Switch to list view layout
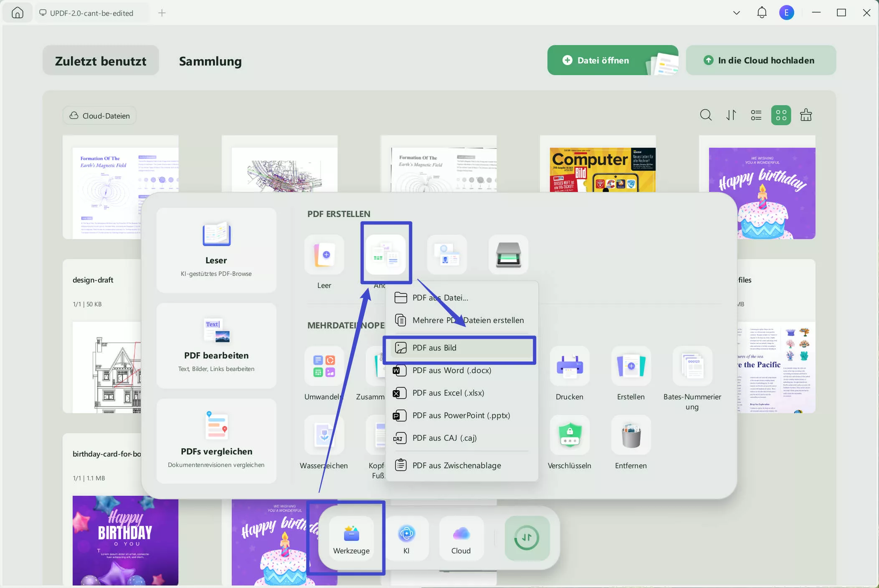The width and height of the screenshot is (879, 588). pos(756,115)
